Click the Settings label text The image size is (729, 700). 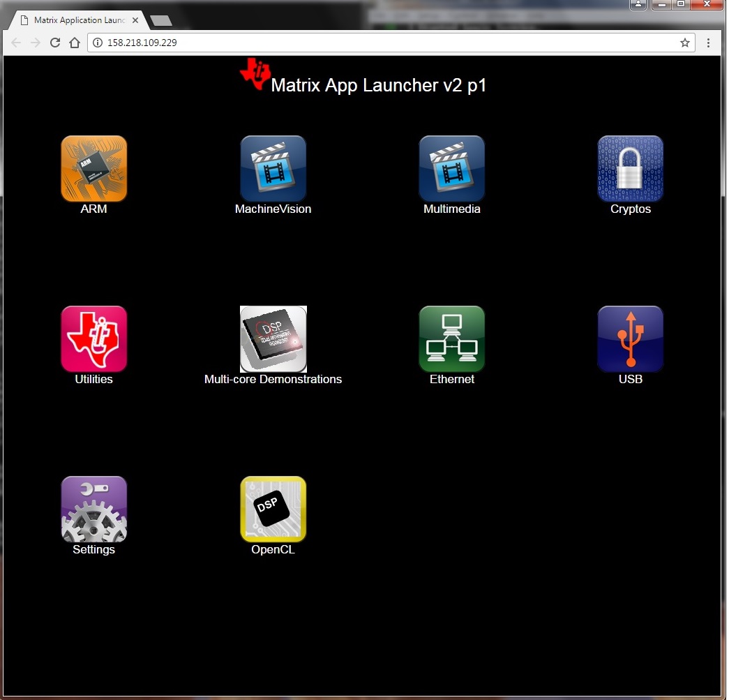click(94, 549)
